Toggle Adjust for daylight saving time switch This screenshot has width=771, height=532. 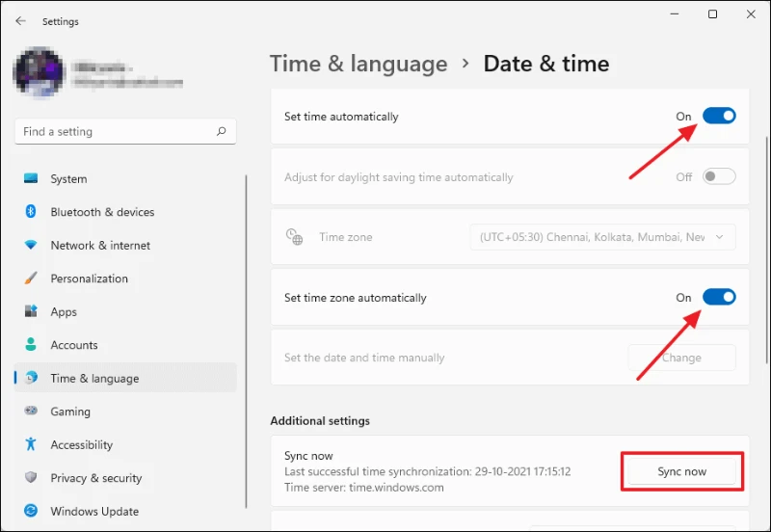click(x=719, y=176)
